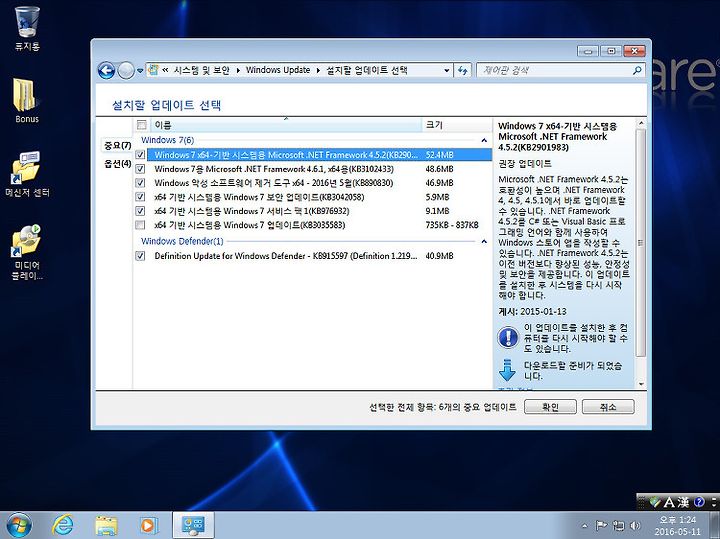
Task: Open the 메신저 센터 desktop shortcut
Action: point(27,174)
